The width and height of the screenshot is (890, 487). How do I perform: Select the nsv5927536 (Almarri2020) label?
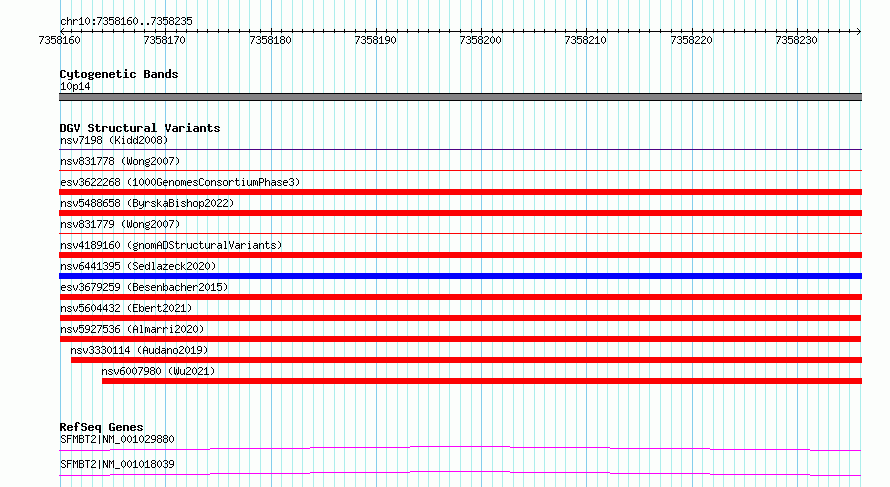pyautogui.click(x=132, y=329)
